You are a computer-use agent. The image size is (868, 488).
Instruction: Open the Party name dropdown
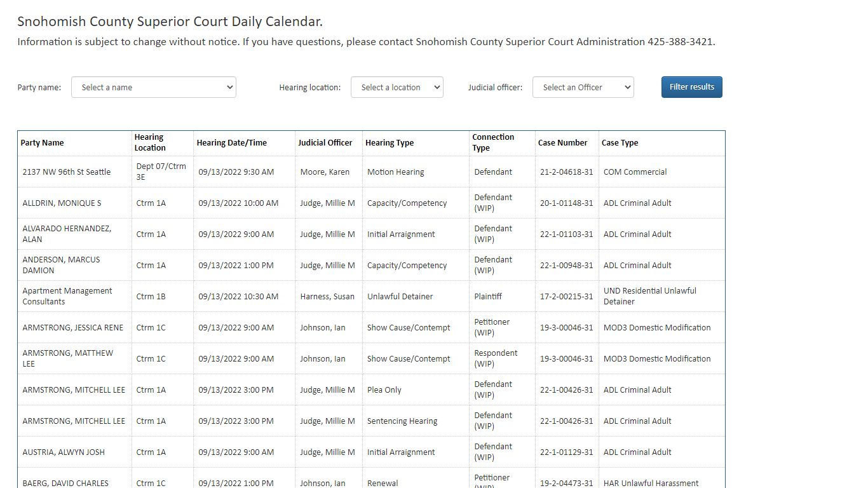click(154, 87)
